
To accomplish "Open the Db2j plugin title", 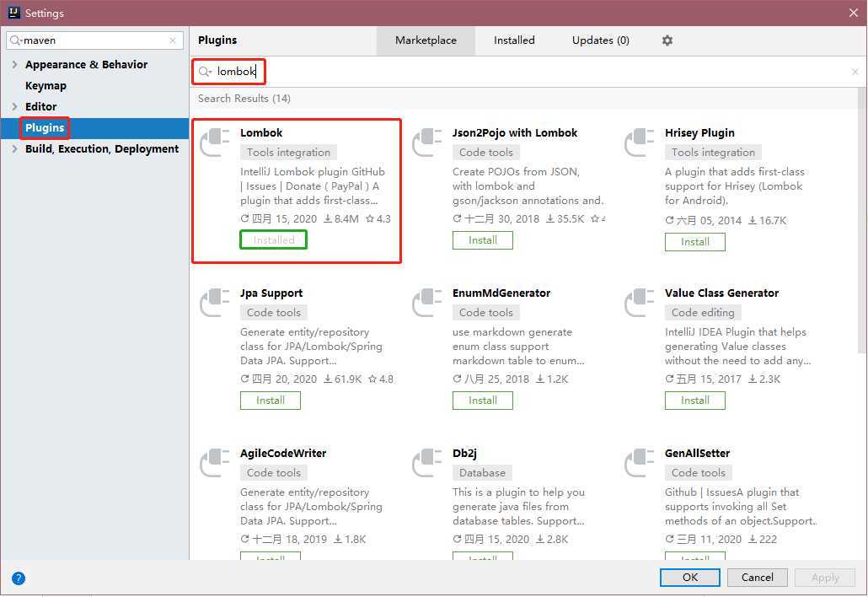I will point(464,453).
